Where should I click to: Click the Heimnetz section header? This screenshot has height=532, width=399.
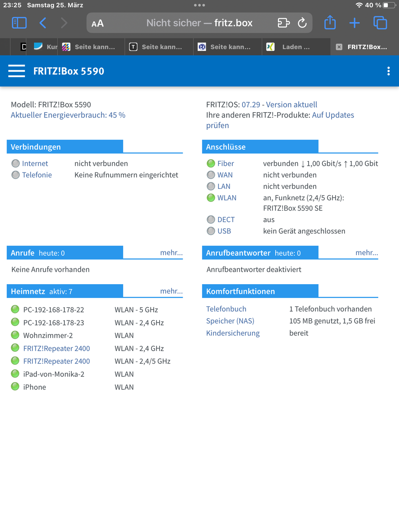click(x=65, y=291)
